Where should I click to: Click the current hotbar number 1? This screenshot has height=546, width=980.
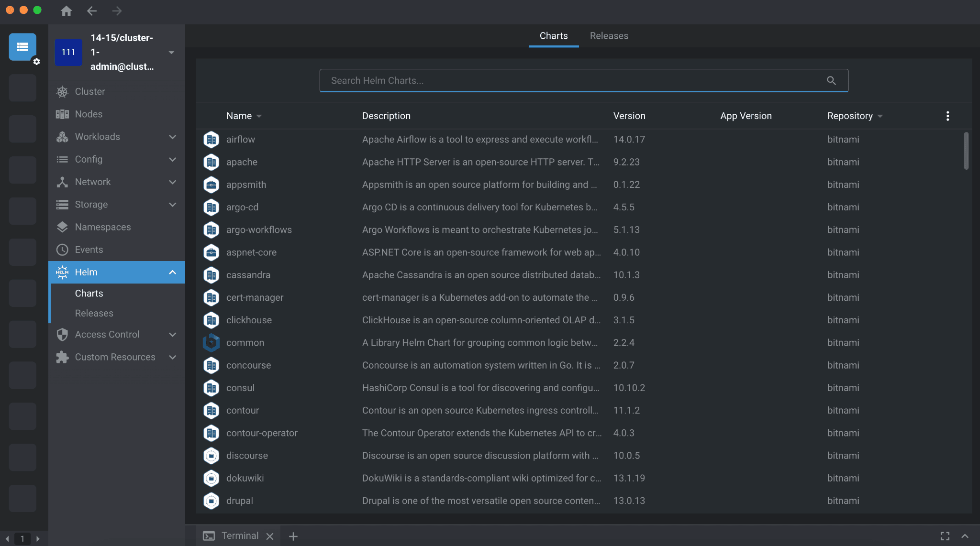click(x=22, y=538)
